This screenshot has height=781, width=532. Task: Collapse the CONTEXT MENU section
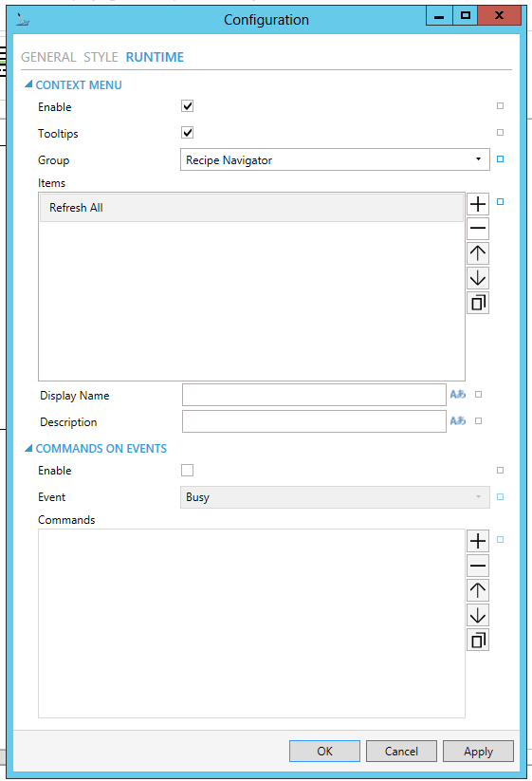click(x=28, y=84)
